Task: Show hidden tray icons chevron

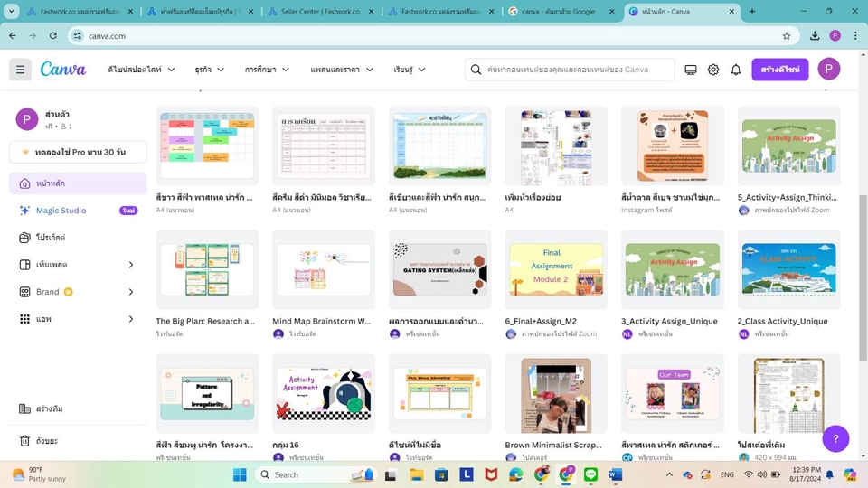Action: 669,474
